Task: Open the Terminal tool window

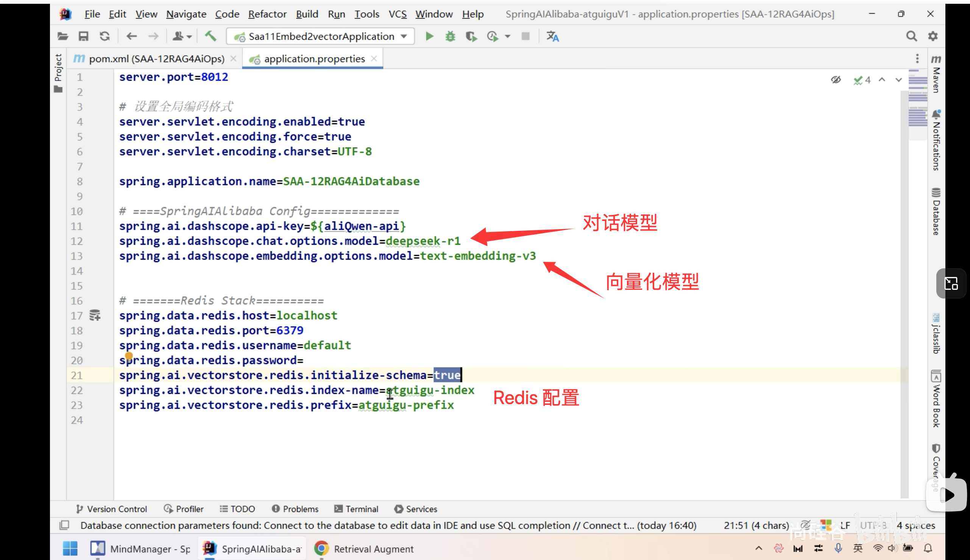Action: tap(356, 509)
